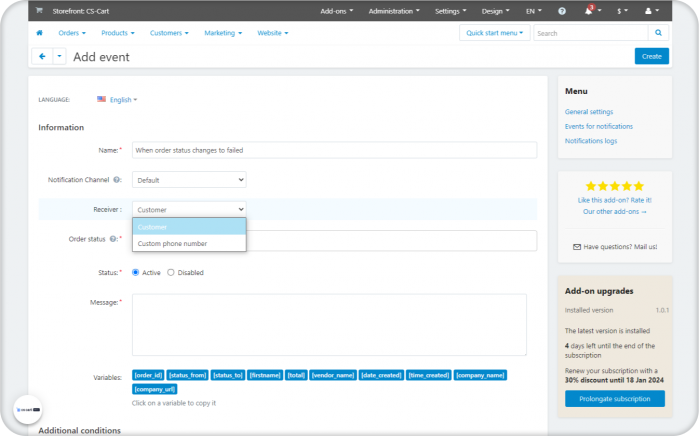Open the Design menu
Screen dimensions: 700x436
[x=496, y=11]
